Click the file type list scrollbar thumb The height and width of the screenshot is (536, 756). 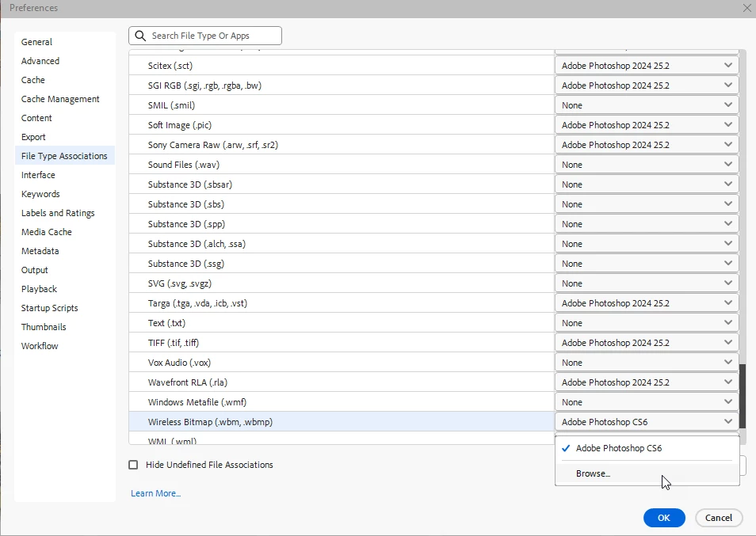coord(743,397)
